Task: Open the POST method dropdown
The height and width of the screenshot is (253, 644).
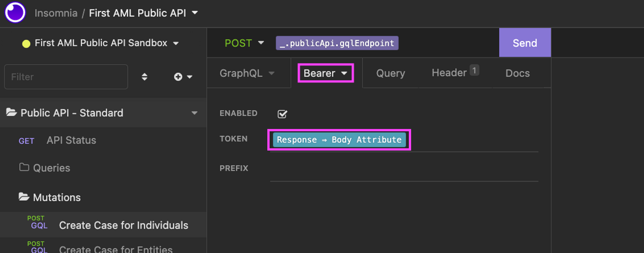Action: [x=244, y=43]
